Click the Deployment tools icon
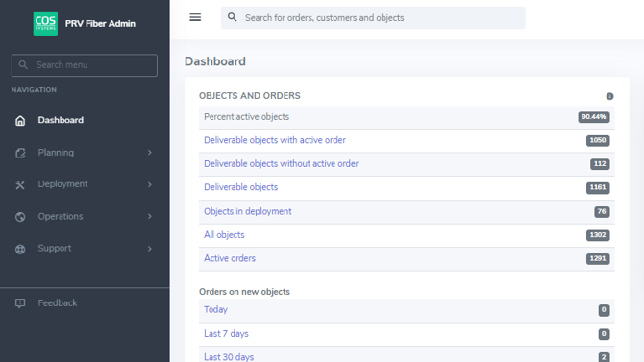The width and height of the screenshot is (644, 362). coord(20,185)
